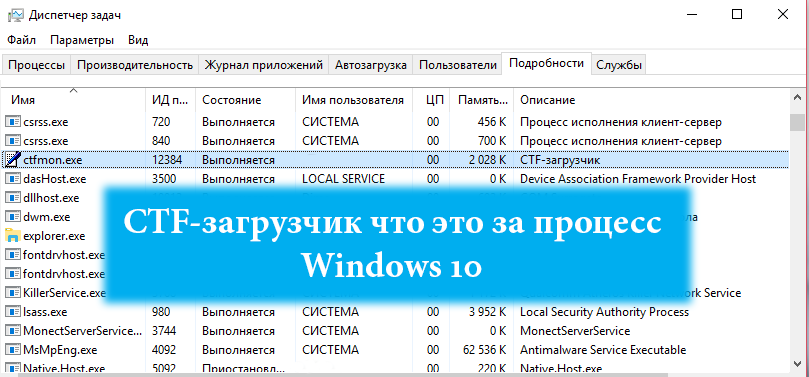809x377 pixels.
Task: Select the ctfmon.exe process name
Action: 53,160
